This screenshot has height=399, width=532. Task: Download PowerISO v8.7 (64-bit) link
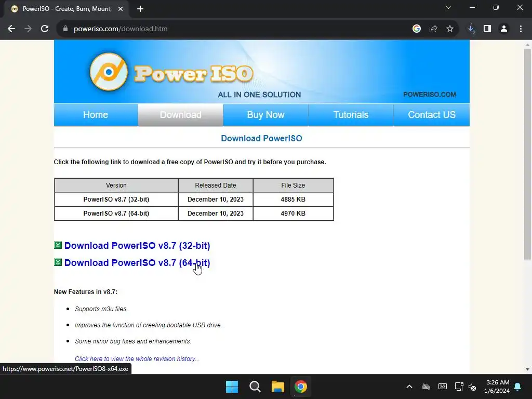click(x=137, y=263)
